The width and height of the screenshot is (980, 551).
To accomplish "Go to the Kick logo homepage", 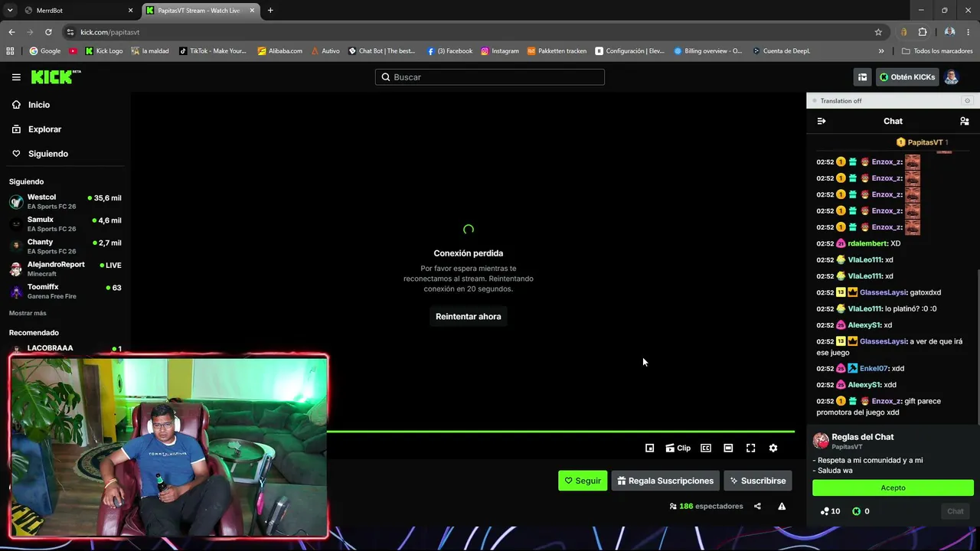I will (55, 77).
